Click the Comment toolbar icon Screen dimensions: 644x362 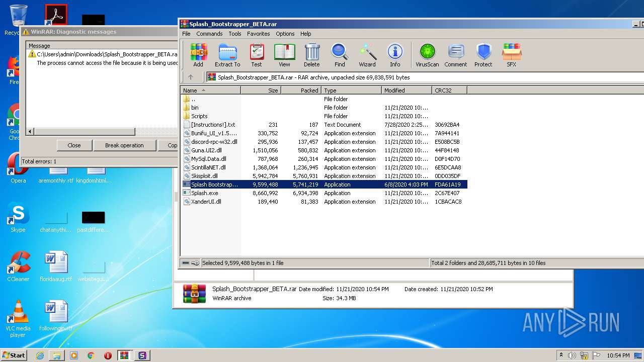tap(456, 55)
